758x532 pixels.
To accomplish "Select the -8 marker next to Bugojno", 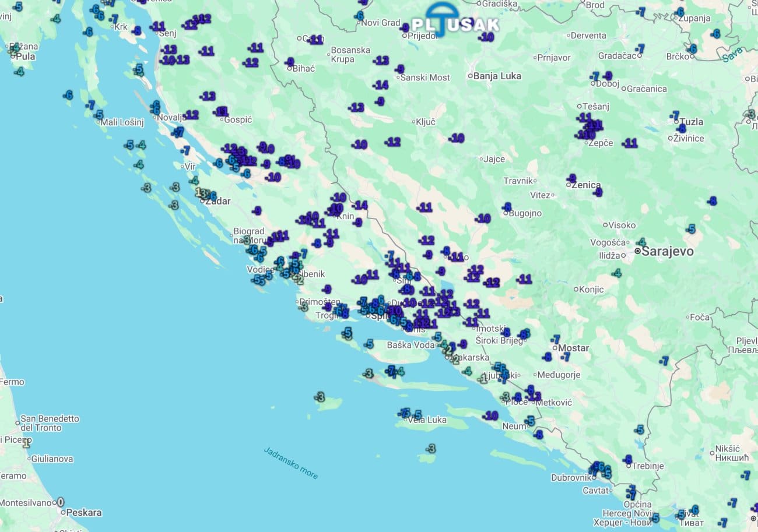I will pyautogui.click(x=507, y=207).
